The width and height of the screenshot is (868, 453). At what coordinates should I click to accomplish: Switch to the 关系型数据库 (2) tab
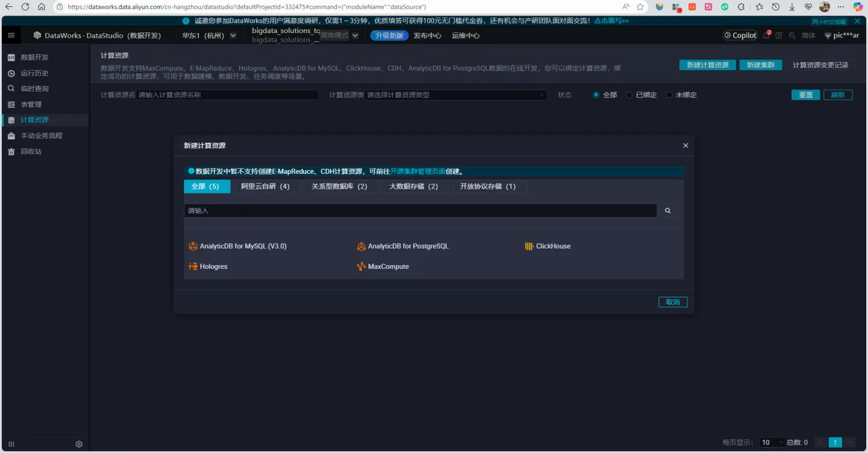pyautogui.click(x=339, y=186)
